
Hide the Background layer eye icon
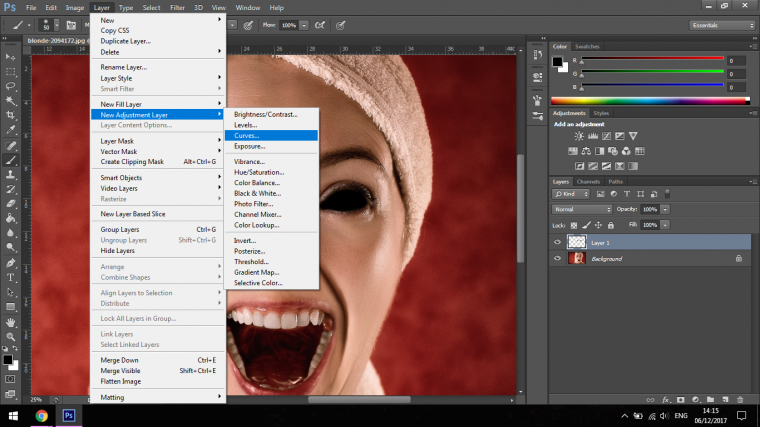click(x=557, y=258)
